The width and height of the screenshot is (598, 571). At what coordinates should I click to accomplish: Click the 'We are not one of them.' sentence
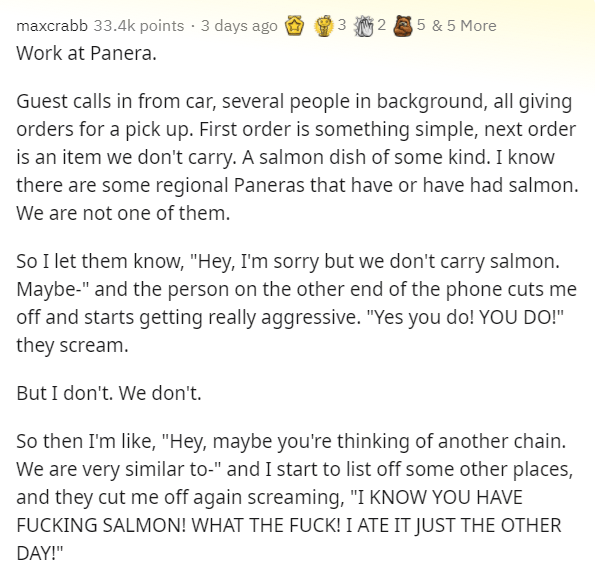(123, 213)
